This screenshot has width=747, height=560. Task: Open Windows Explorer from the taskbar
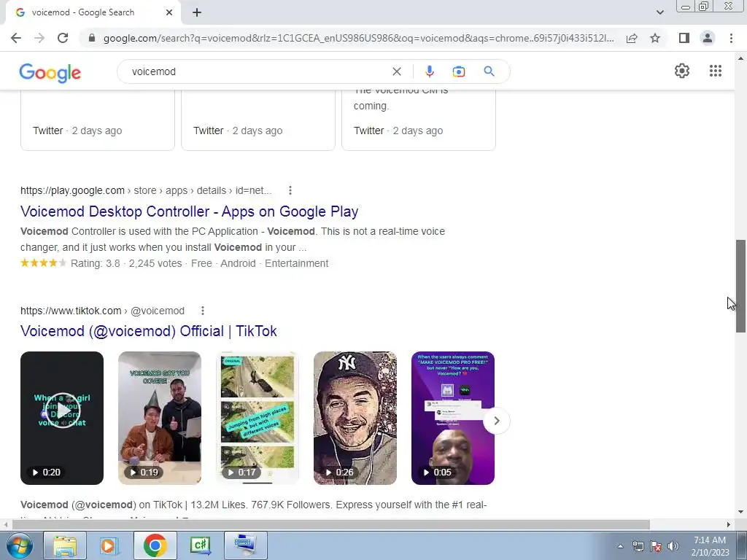(65, 545)
